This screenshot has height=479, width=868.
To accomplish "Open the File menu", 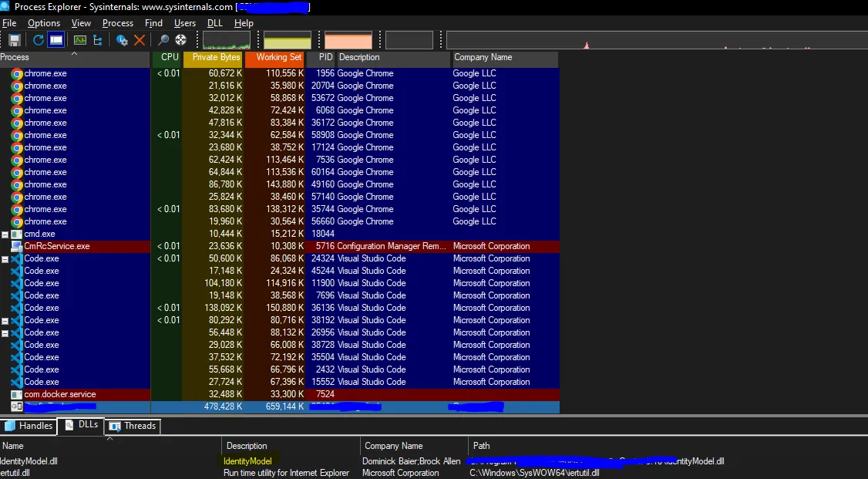I will pyautogui.click(x=9, y=23).
